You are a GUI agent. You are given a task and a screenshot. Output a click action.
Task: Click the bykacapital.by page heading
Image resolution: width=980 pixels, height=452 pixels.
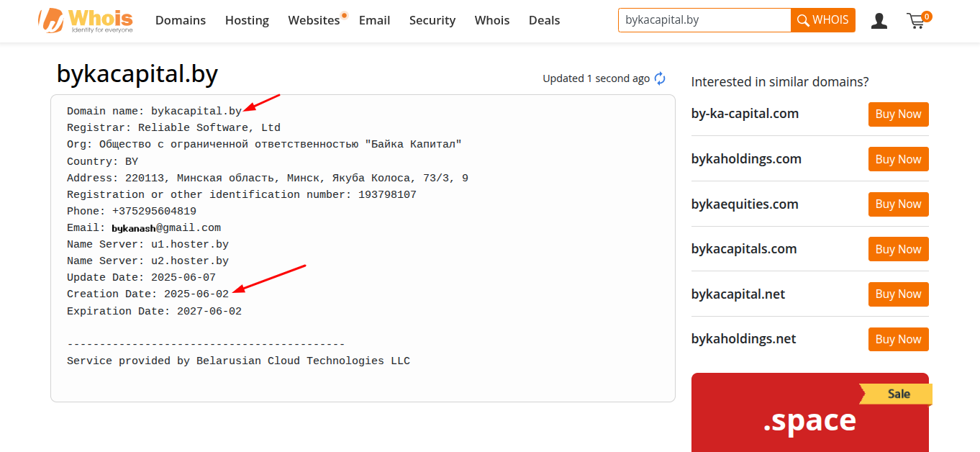coord(137,74)
